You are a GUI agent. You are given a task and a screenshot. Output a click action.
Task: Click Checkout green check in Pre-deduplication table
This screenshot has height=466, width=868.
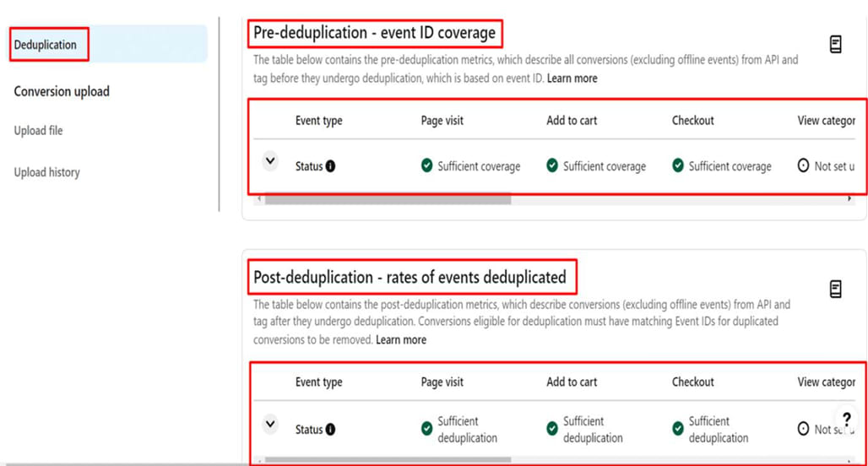click(x=677, y=165)
